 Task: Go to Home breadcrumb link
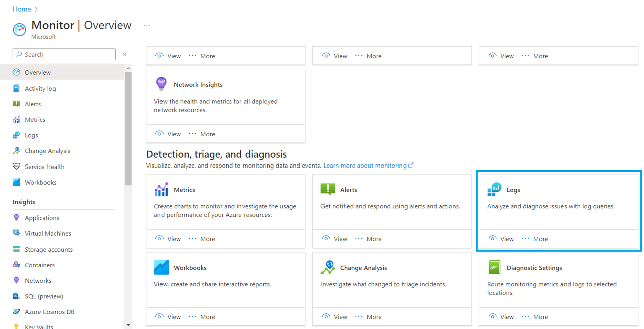[x=22, y=9]
